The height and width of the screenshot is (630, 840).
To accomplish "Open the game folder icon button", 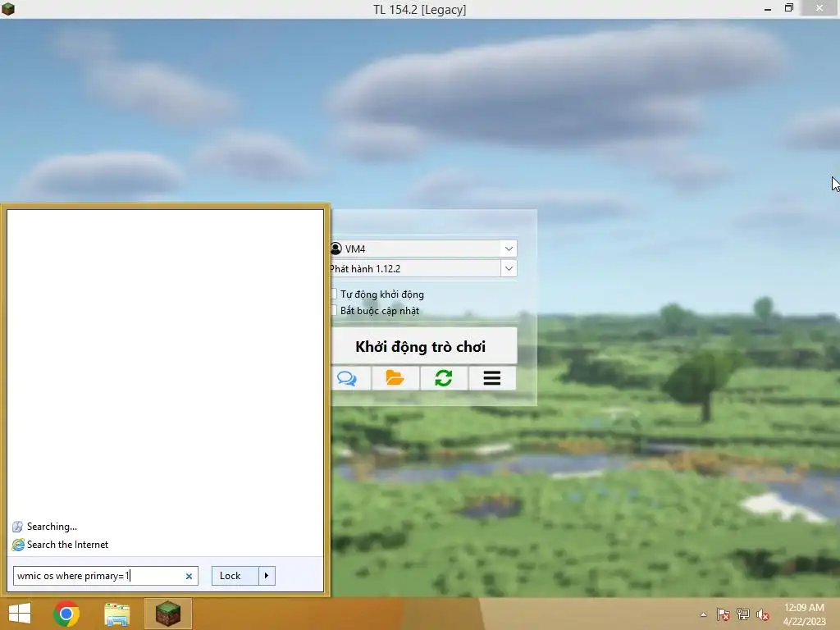I will 395,378.
